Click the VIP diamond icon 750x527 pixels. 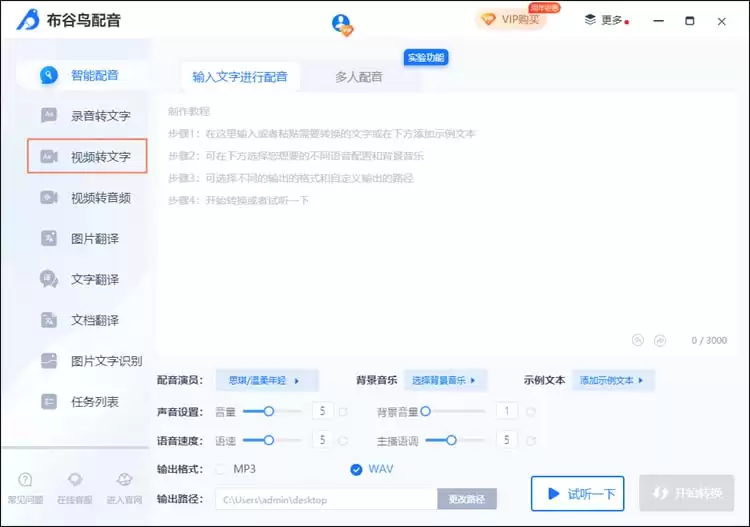pos(488,19)
